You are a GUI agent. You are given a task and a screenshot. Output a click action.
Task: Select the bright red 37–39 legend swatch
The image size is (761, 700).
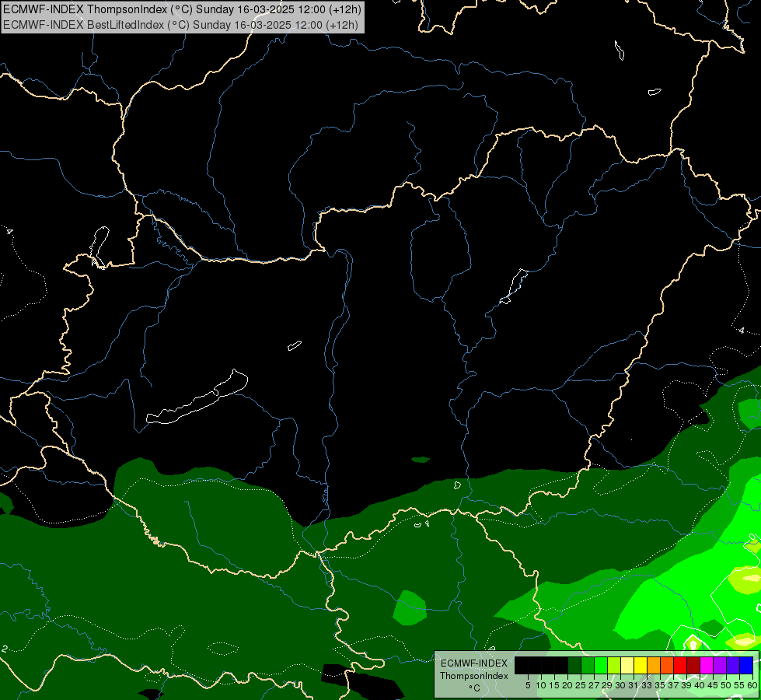click(x=680, y=665)
